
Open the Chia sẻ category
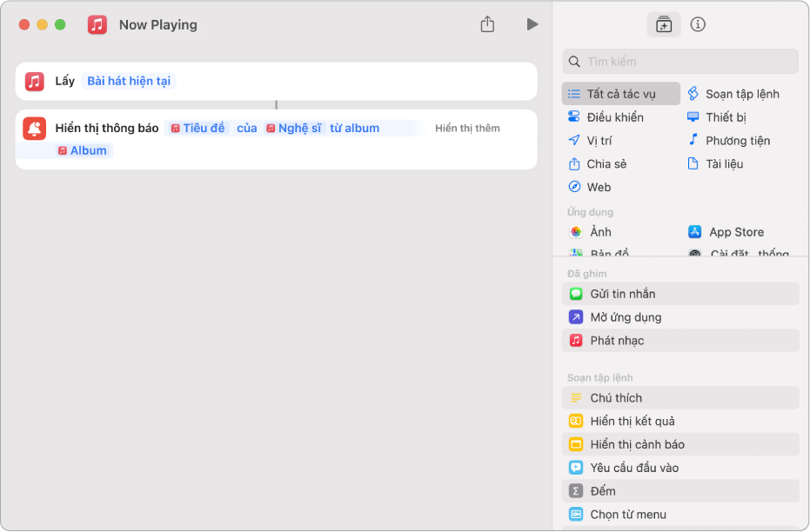[597, 164]
